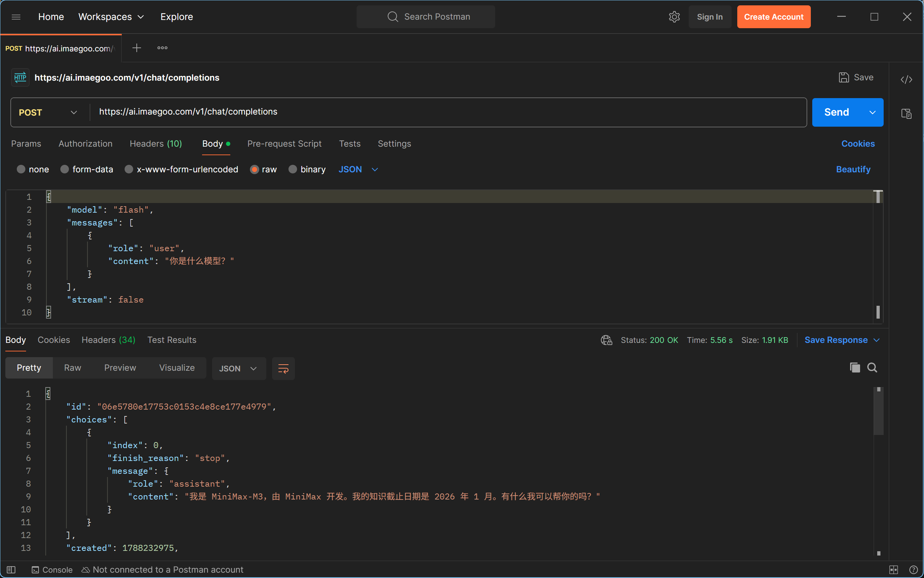The height and width of the screenshot is (578, 924).
Task: Select the raw body type
Action: coord(254,169)
